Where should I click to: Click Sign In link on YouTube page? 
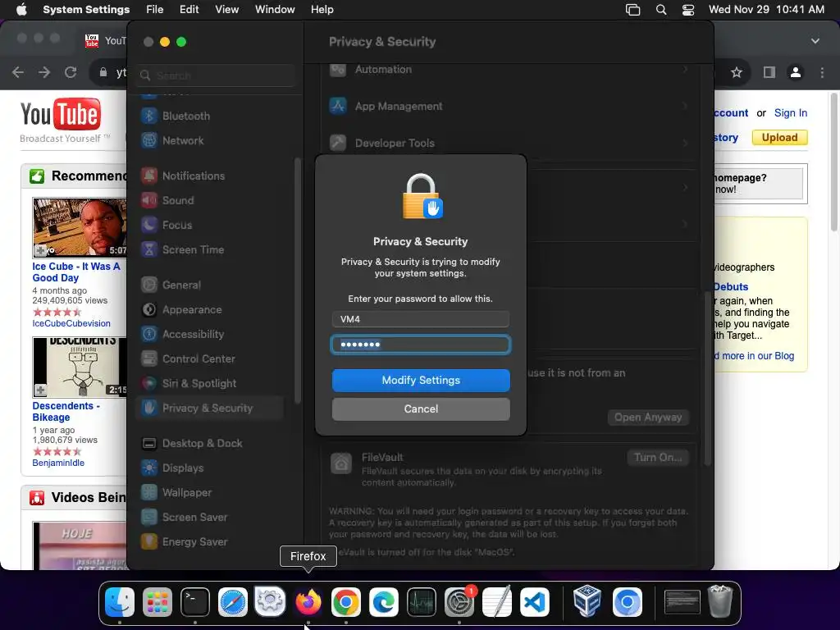790,113
